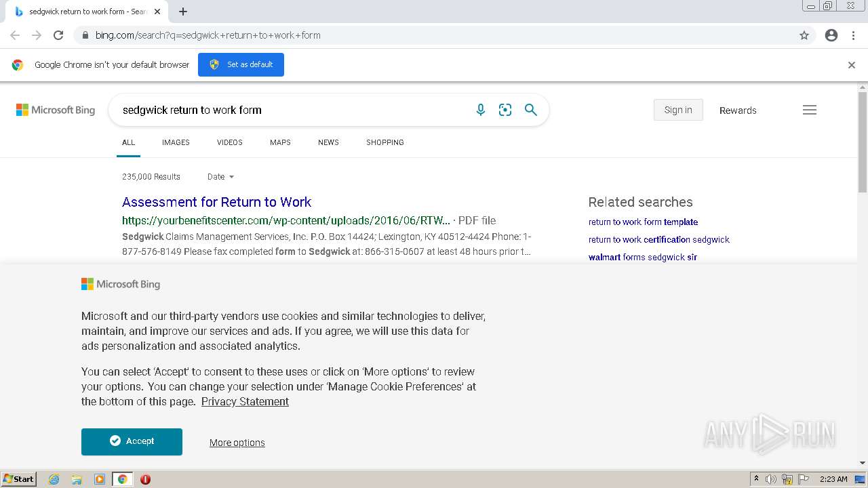Click More options in cookie banner

pos(237,443)
